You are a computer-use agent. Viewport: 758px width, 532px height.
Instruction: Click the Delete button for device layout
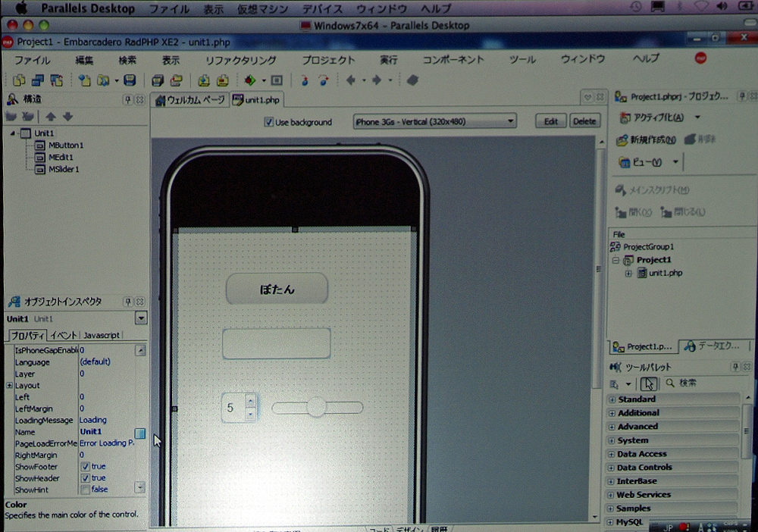point(584,121)
